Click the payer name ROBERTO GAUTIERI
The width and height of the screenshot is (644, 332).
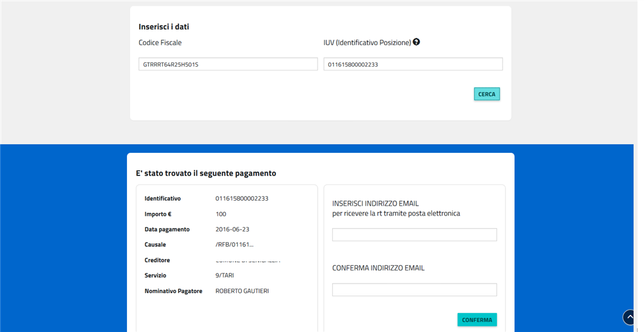(241, 291)
